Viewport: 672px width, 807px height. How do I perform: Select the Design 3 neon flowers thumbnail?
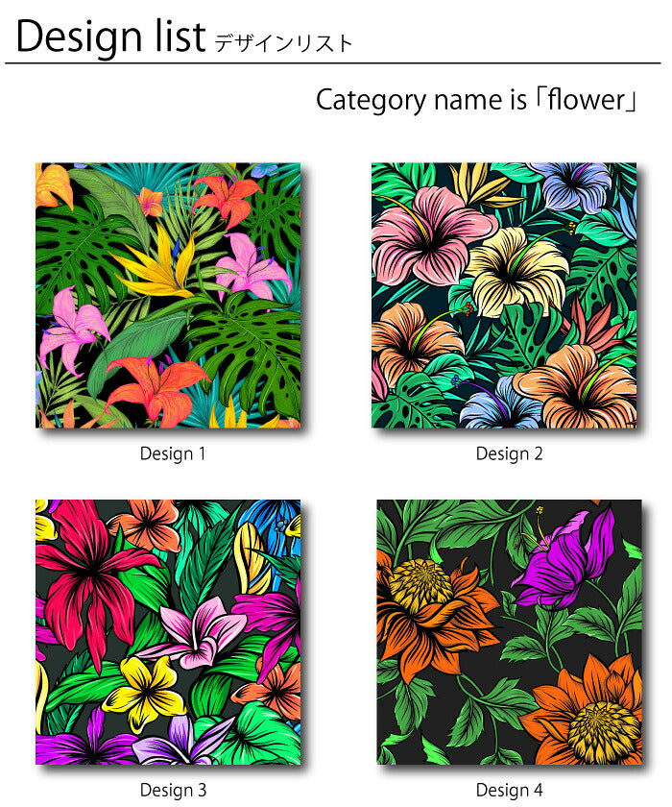point(168,632)
